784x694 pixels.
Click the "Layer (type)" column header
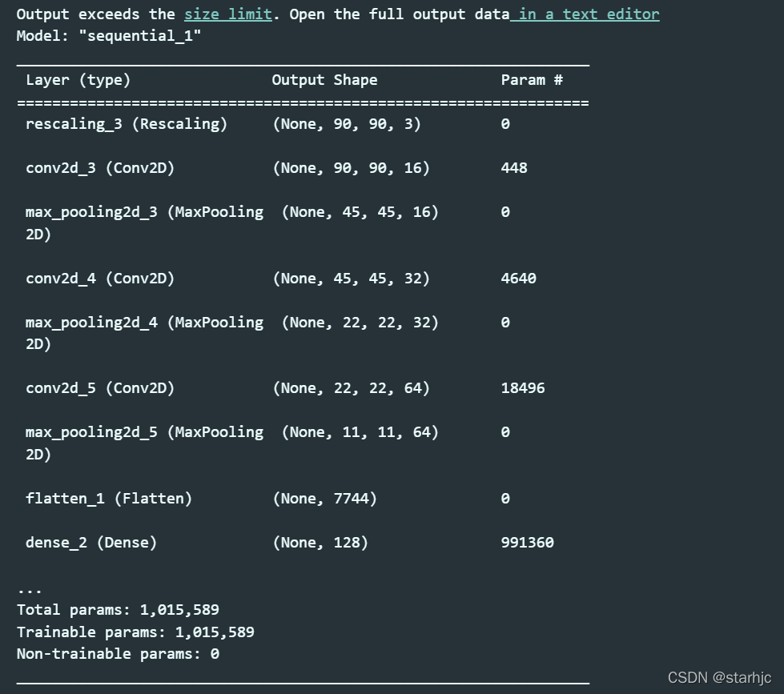78,80
